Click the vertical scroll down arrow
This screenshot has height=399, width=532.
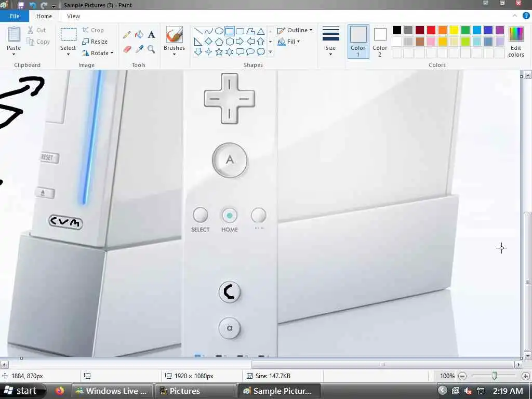[x=527, y=355]
